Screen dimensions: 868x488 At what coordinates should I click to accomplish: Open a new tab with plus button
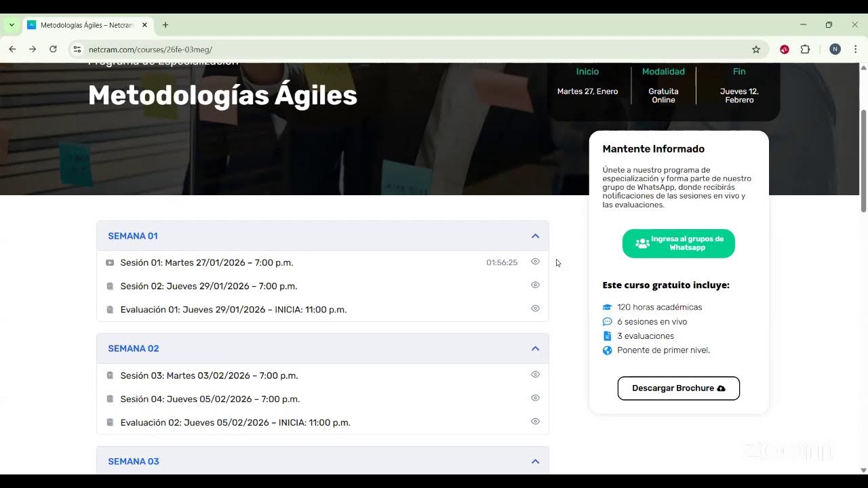pyautogui.click(x=165, y=25)
